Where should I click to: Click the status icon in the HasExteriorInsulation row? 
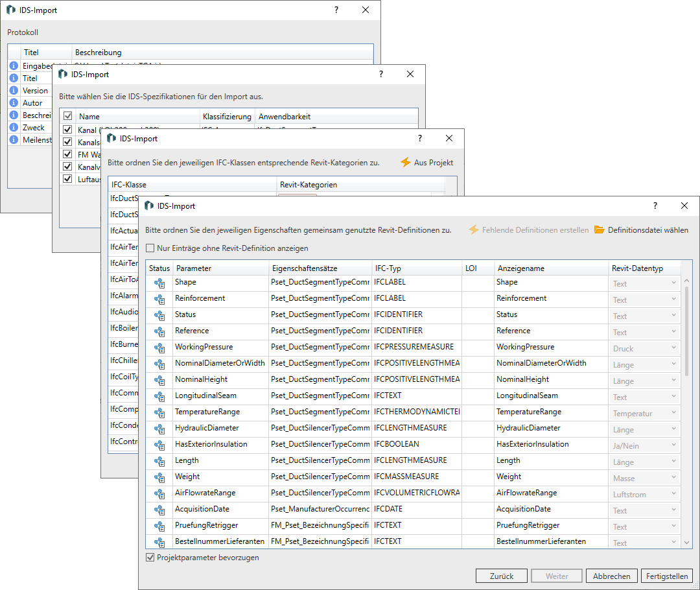point(159,445)
